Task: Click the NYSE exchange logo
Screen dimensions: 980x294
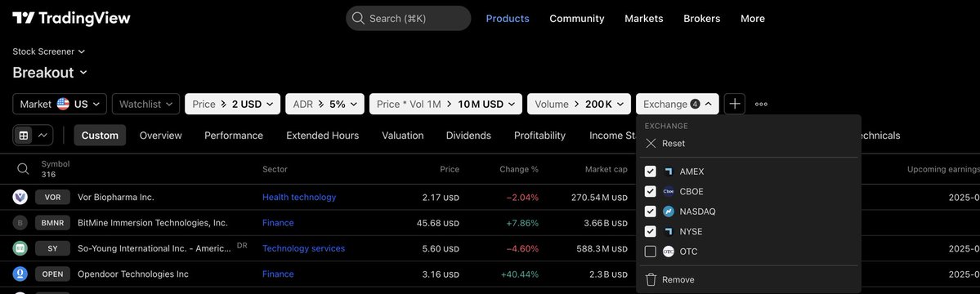Action: [x=669, y=232]
